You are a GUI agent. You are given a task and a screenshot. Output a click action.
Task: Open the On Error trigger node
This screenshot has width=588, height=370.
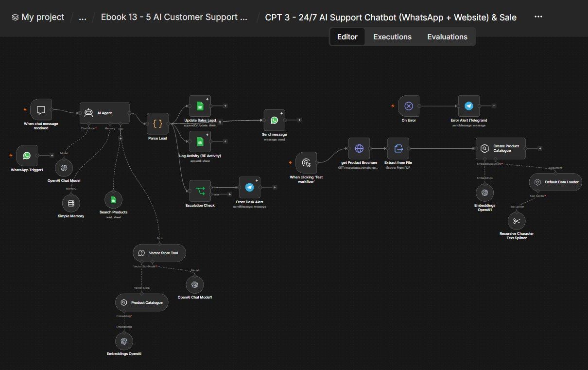pyautogui.click(x=408, y=106)
